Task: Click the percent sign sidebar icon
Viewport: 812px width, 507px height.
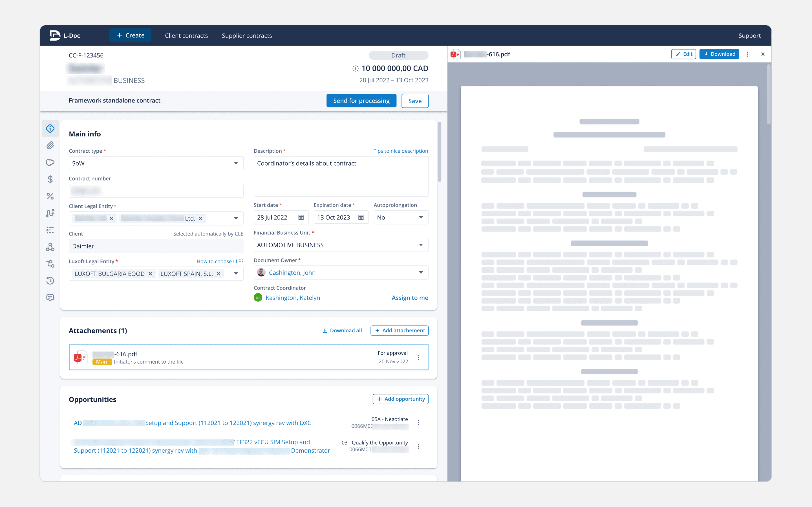Action: pyautogui.click(x=50, y=196)
